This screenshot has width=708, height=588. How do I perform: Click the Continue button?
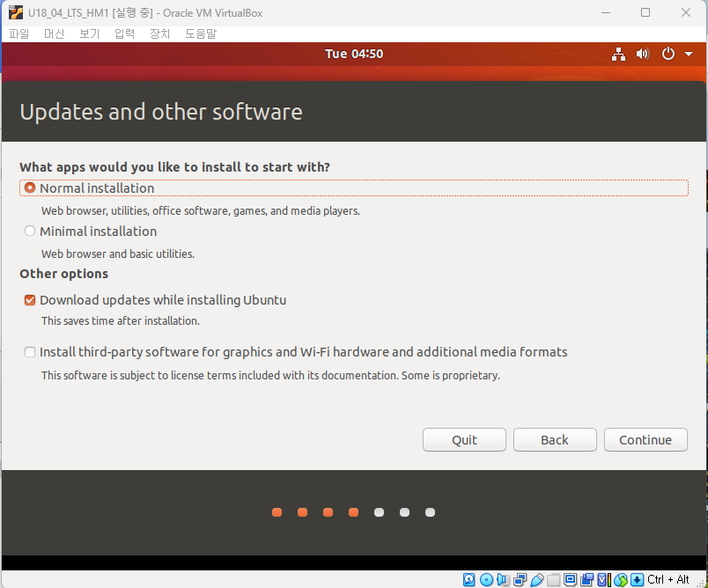645,440
